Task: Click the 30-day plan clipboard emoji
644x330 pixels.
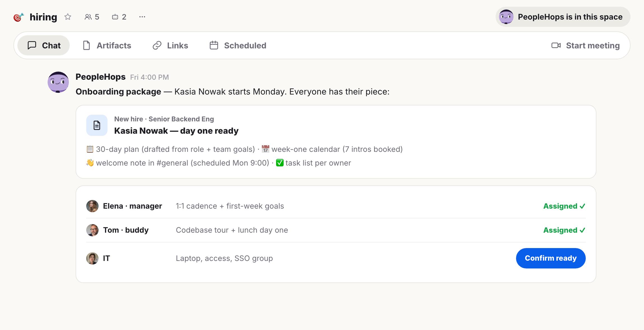Action: coord(90,149)
